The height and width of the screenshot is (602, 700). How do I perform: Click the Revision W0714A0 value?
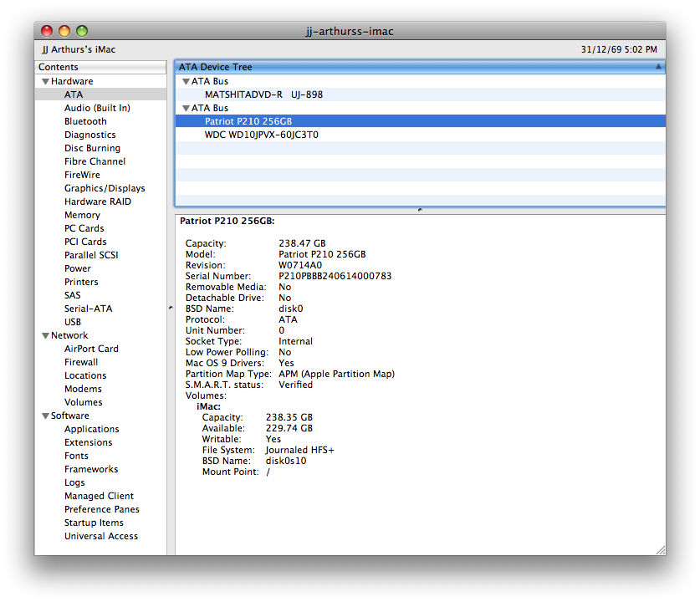coord(300,265)
